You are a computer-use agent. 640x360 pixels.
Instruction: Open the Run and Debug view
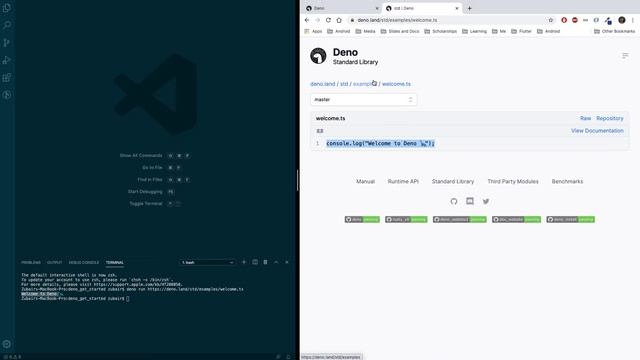tap(7, 60)
